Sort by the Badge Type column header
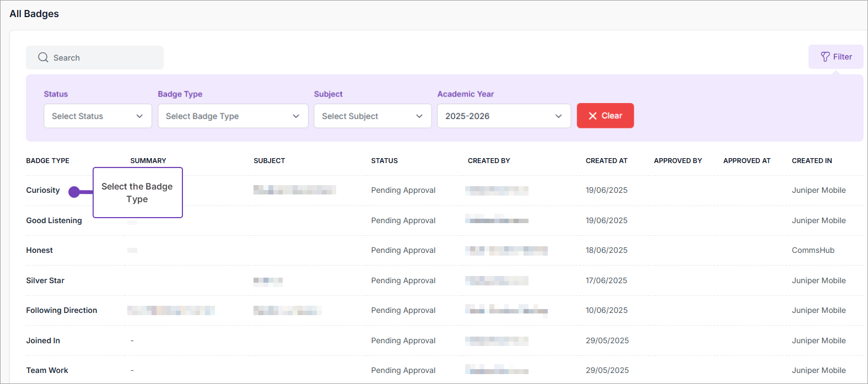The height and width of the screenshot is (384, 868). pos(48,161)
